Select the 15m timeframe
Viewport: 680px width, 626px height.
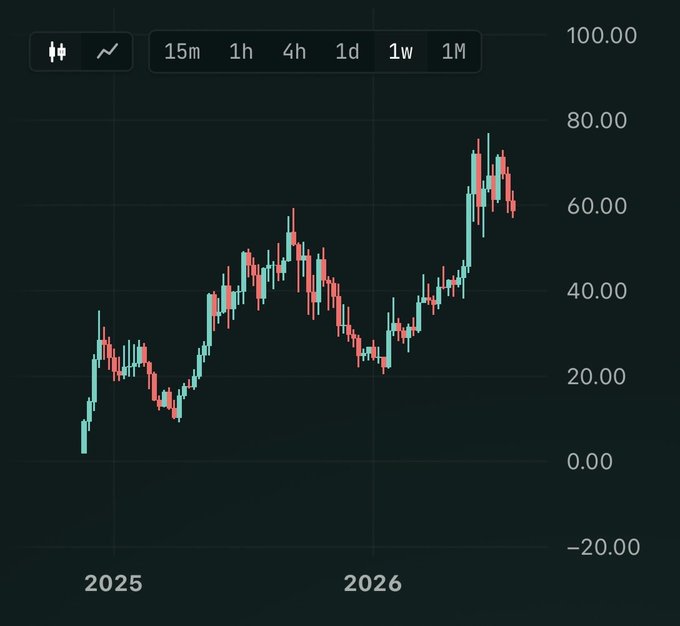point(182,52)
